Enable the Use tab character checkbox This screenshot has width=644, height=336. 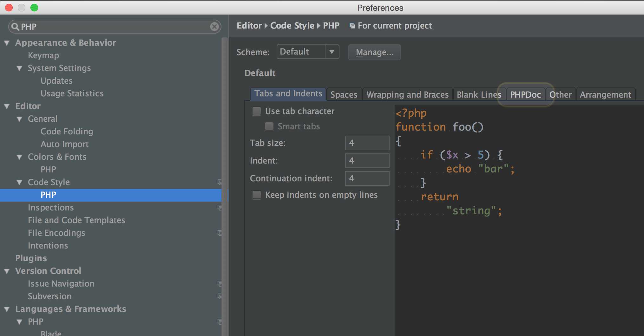(x=256, y=111)
